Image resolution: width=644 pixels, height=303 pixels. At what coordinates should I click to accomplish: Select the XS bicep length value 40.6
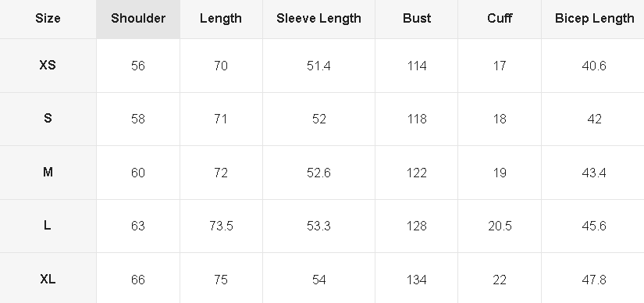pos(594,66)
